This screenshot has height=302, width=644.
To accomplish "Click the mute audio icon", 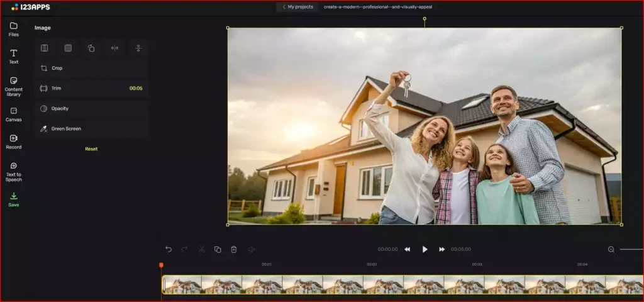I will [x=252, y=249].
